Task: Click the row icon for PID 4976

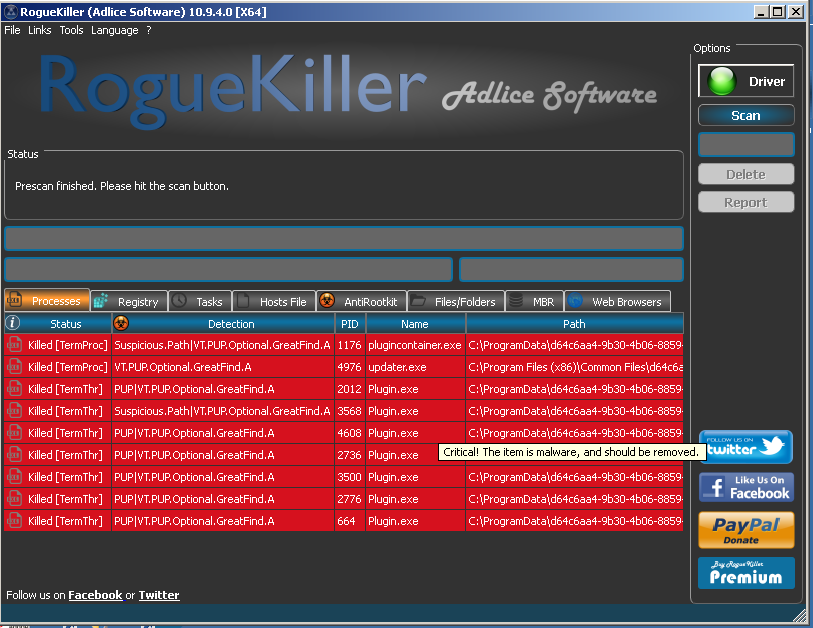Action: [x=14, y=367]
